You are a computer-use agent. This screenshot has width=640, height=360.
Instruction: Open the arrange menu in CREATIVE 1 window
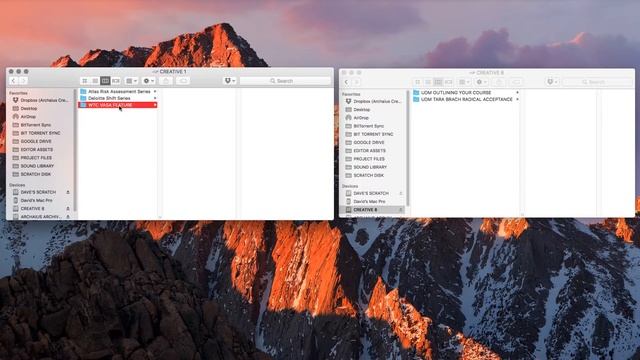[131, 81]
